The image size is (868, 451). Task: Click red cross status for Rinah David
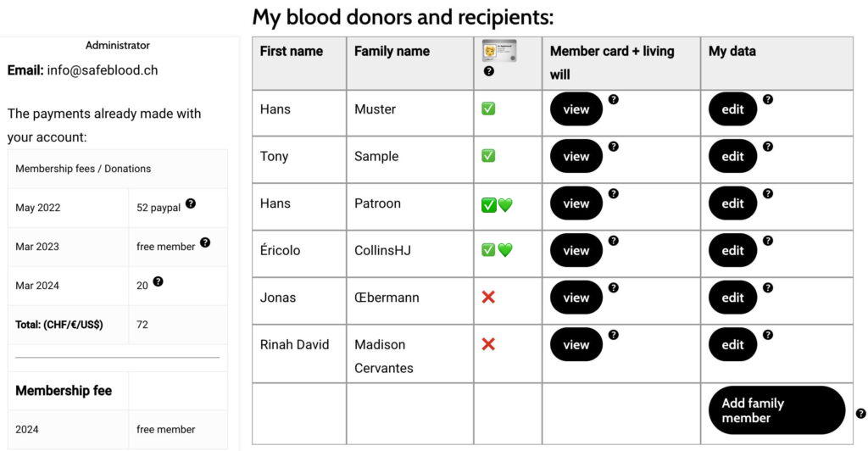(x=488, y=344)
